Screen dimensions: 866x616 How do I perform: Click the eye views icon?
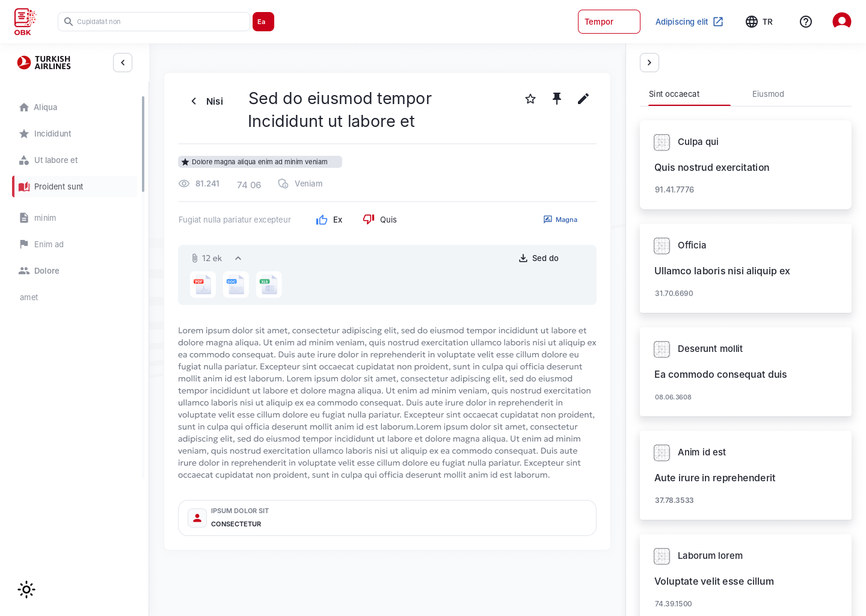pos(184,183)
